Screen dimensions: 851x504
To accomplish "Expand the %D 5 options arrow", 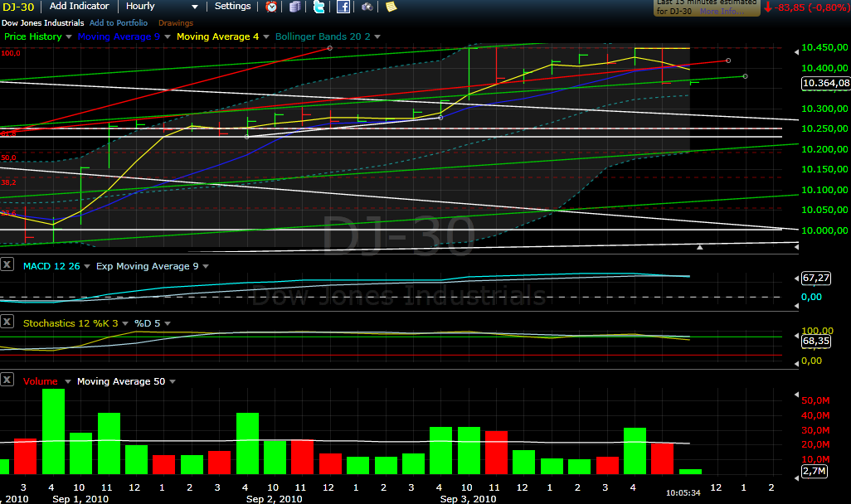I will [168, 323].
